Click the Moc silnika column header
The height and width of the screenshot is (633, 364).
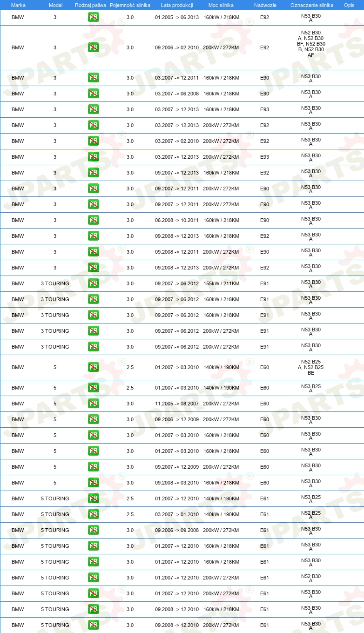221,5
